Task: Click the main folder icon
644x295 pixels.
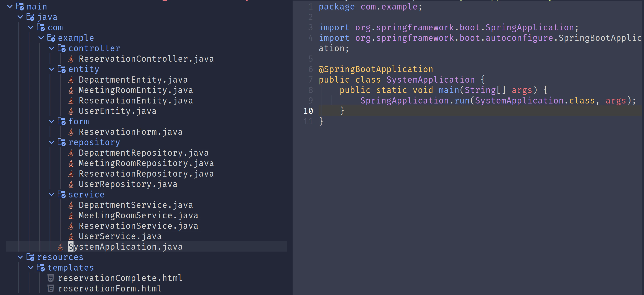Action: [20, 6]
